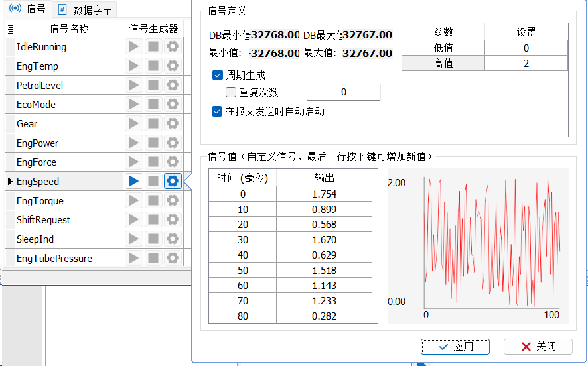The height and width of the screenshot is (366, 588).
Task: Click the 输出 column header
Action: (x=325, y=178)
